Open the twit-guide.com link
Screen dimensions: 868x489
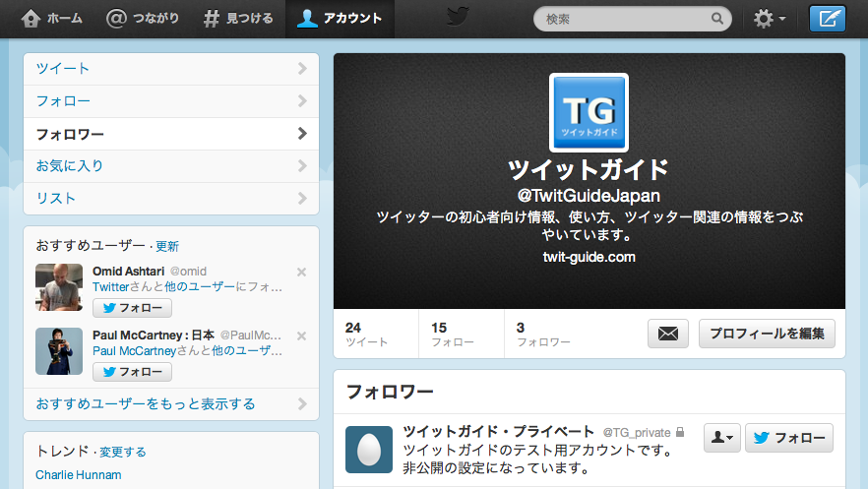point(589,257)
